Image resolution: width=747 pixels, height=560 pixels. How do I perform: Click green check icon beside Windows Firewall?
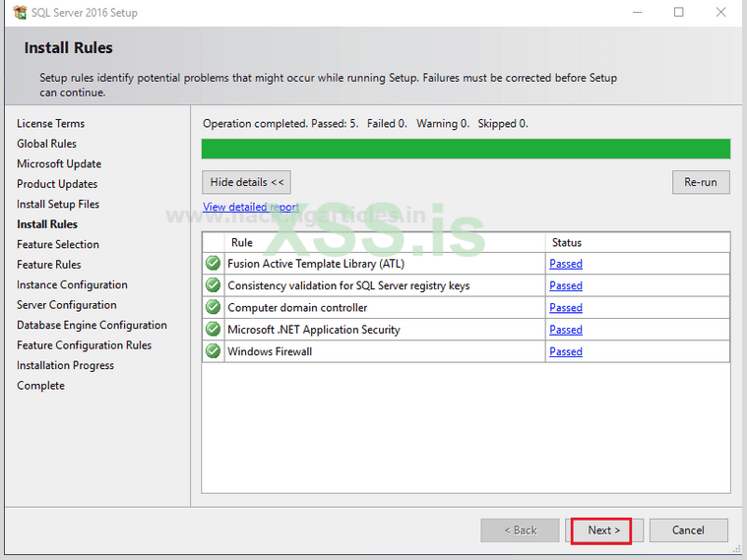click(x=213, y=350)
